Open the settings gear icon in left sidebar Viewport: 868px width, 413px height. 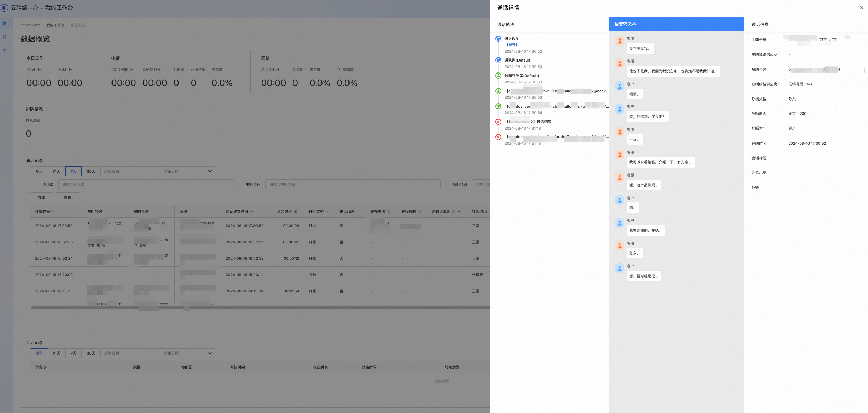[x=4, y=50]
